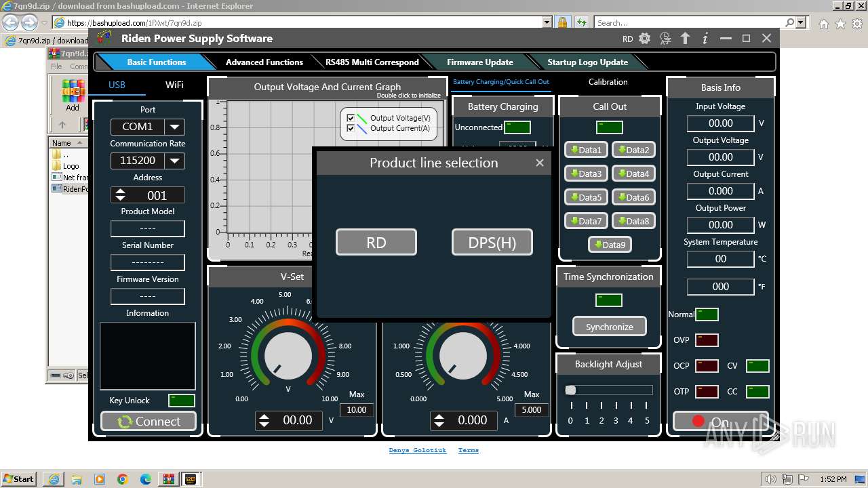Load preset Data2
Image resolution: width=868 pixels, height=488 pixels.
tap(633, 150)
